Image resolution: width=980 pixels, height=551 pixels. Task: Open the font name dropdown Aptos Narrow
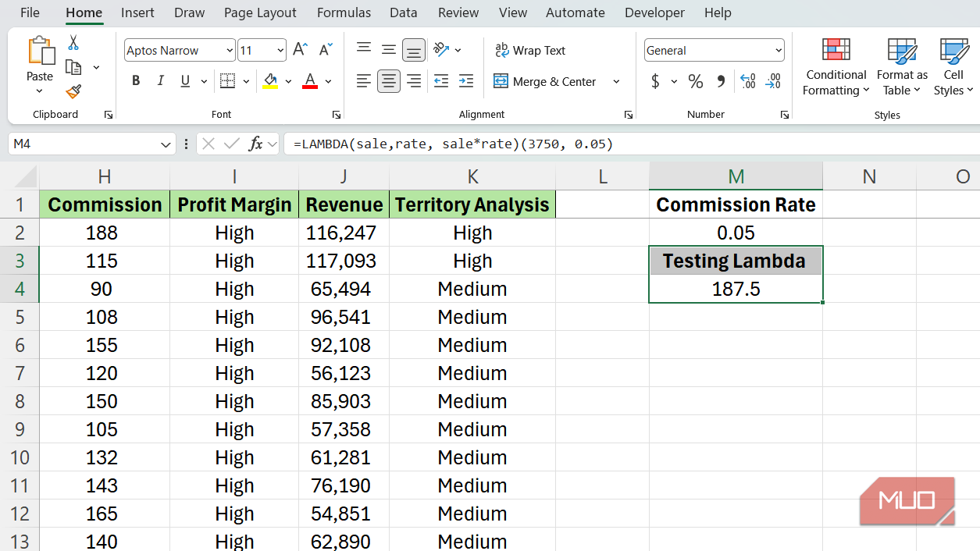[229, 50]
